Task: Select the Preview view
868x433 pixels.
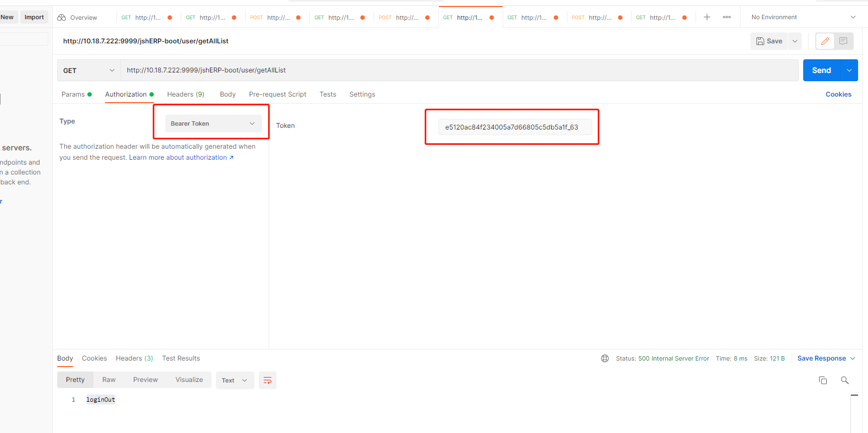Action: pos(146,380)
